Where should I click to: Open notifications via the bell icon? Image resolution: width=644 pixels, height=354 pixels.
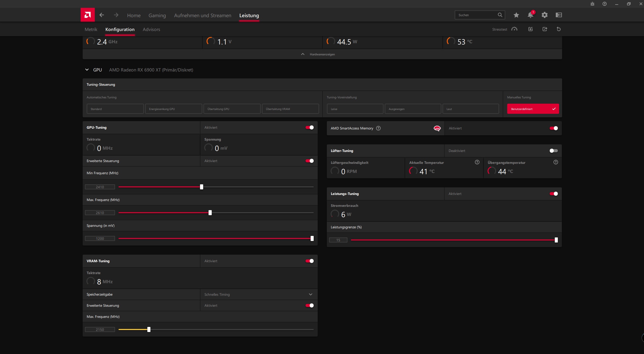click(x=530, y=15)
